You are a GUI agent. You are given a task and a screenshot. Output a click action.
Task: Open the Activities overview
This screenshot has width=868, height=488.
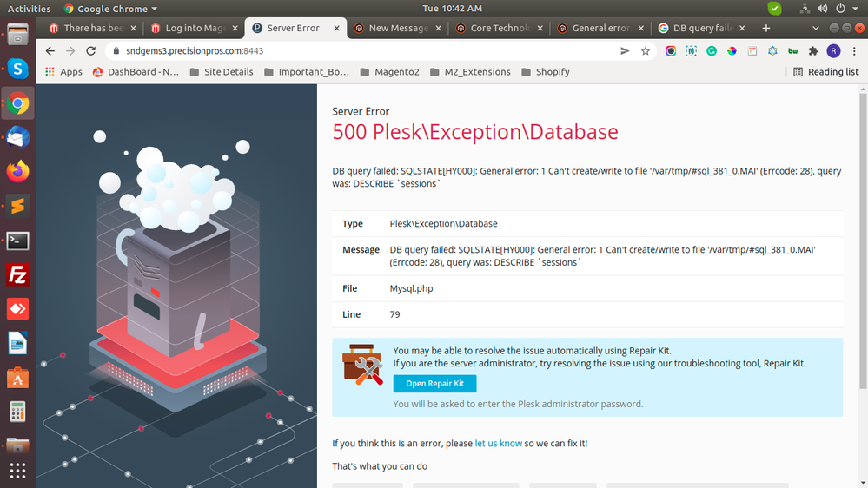tap(29, 9)
